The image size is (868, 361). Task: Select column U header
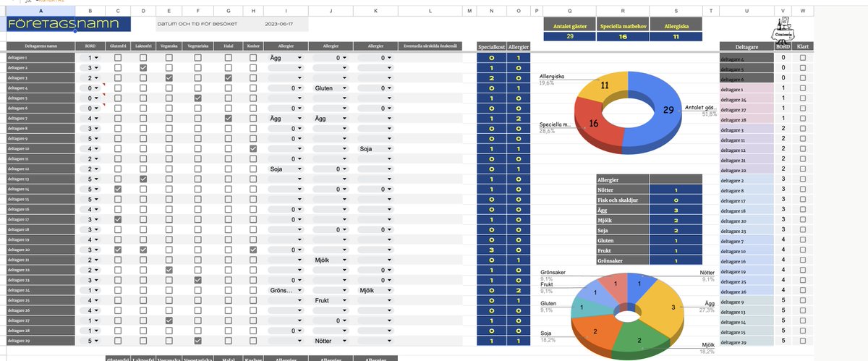tap(746, 10)
